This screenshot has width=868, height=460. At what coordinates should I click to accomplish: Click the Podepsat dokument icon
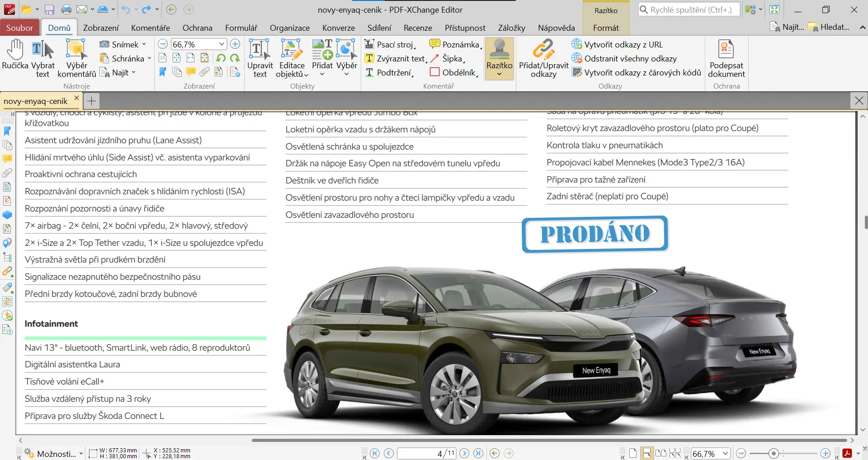726,58
